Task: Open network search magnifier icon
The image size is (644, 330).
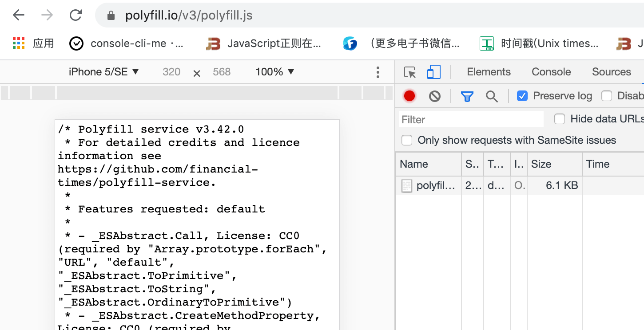Action: coord(492,96)
